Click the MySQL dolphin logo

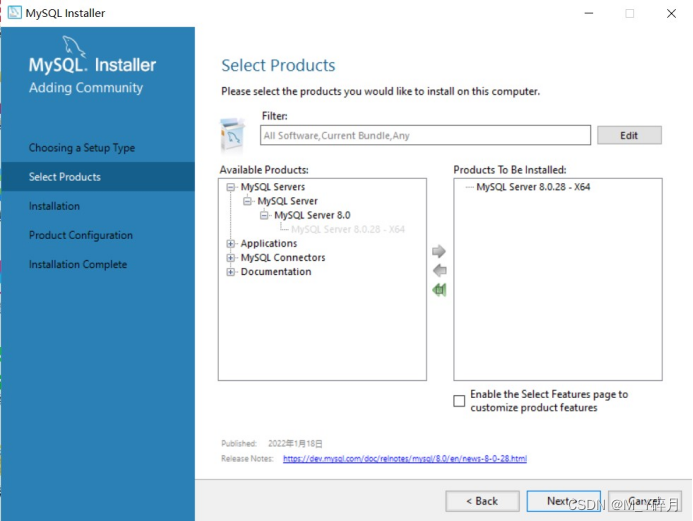73,46
